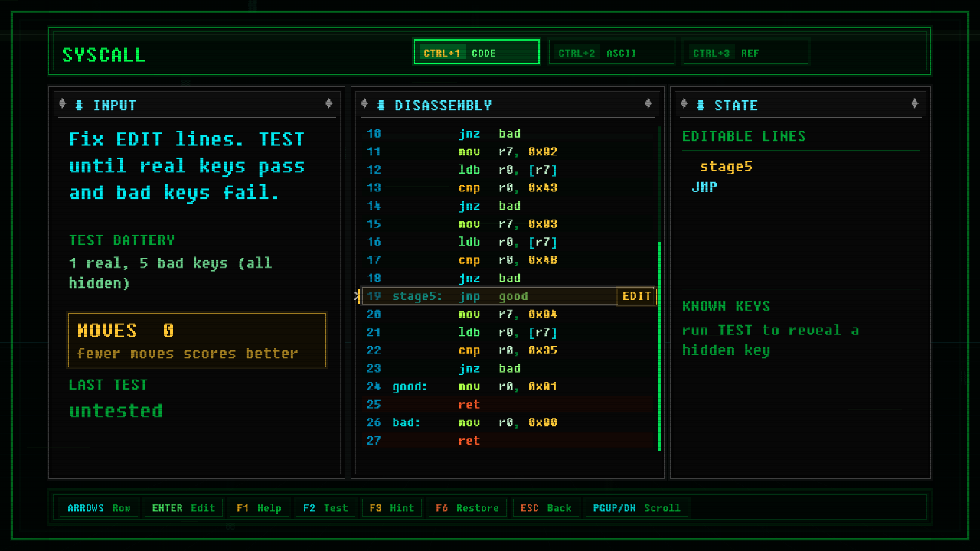Select disassembly line 21
The width and height of the screenshot is (980, 551).
pyautogui.click(x=508, y=332)
